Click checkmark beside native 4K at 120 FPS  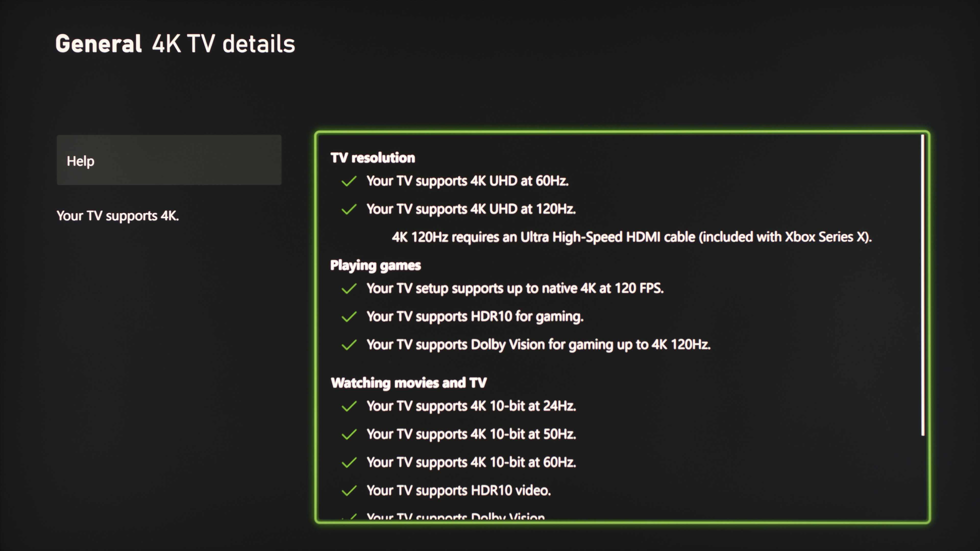click(x=349, y=289)
